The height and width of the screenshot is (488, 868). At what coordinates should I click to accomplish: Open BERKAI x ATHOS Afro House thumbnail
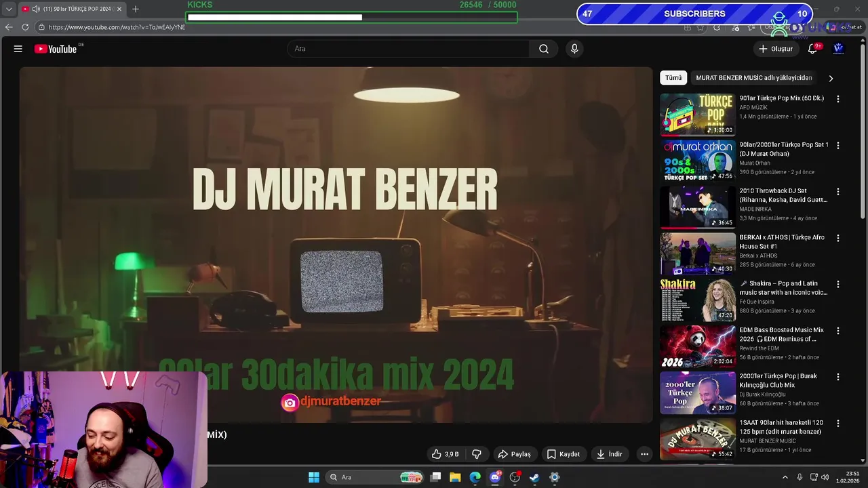tap(698, 253)
